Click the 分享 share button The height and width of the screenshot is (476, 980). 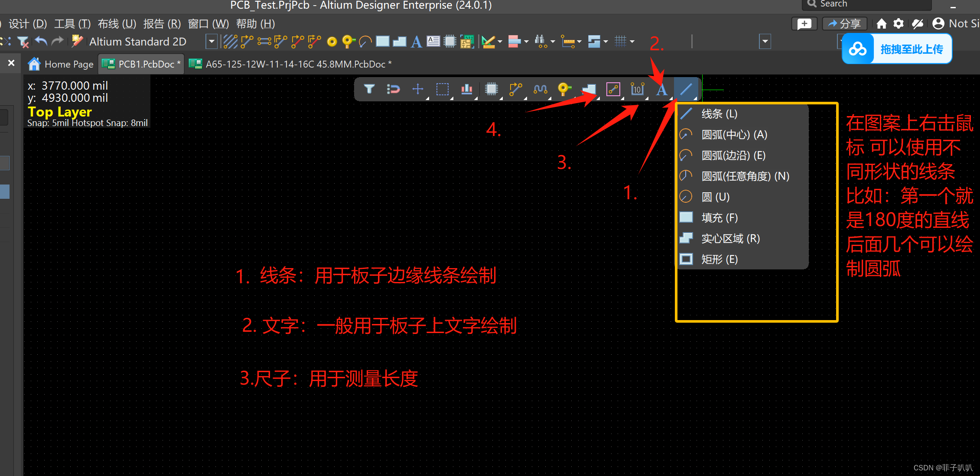tap(844, 24)
